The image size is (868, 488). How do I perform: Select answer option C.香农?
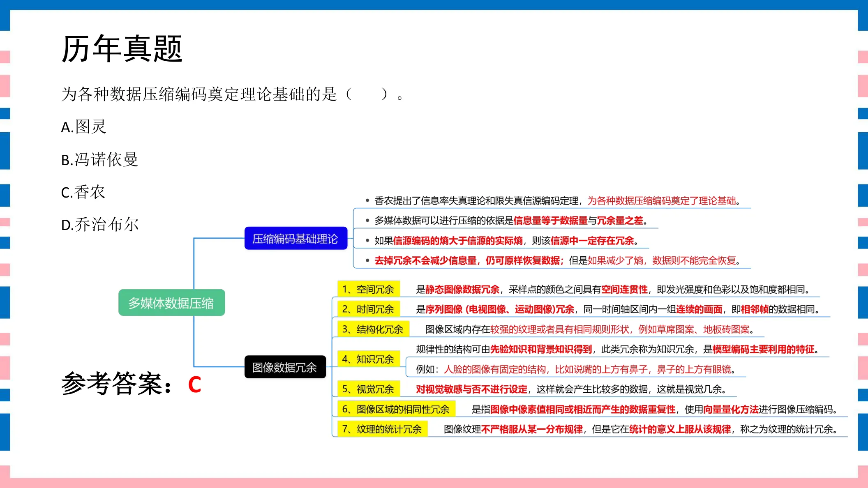83,192
